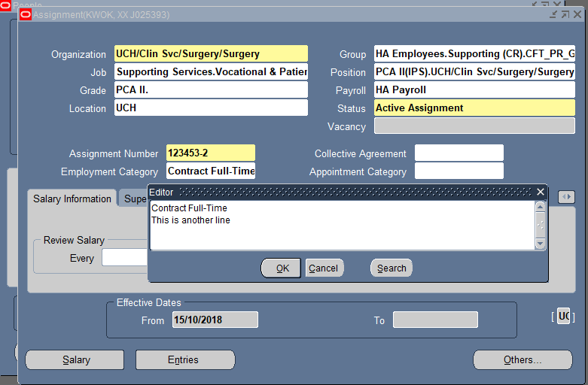Focus the Position field
The width and height of the screenshot is (588, 385).
pyautogui.click(x=474, y=71)
